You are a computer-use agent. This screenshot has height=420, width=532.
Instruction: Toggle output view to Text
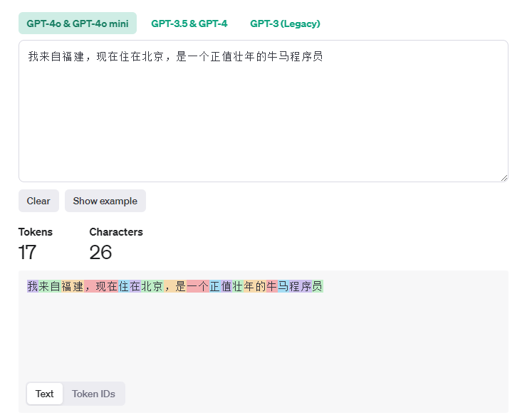tap(45, 394)
